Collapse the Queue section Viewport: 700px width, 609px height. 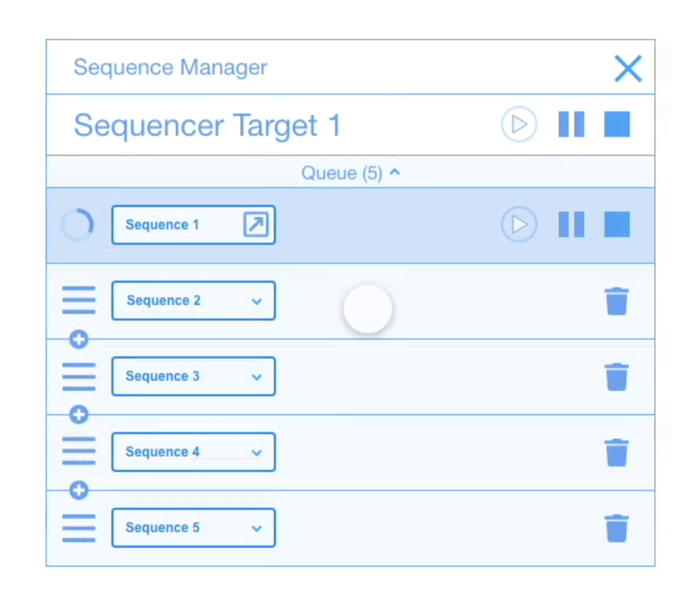point(395,173)
